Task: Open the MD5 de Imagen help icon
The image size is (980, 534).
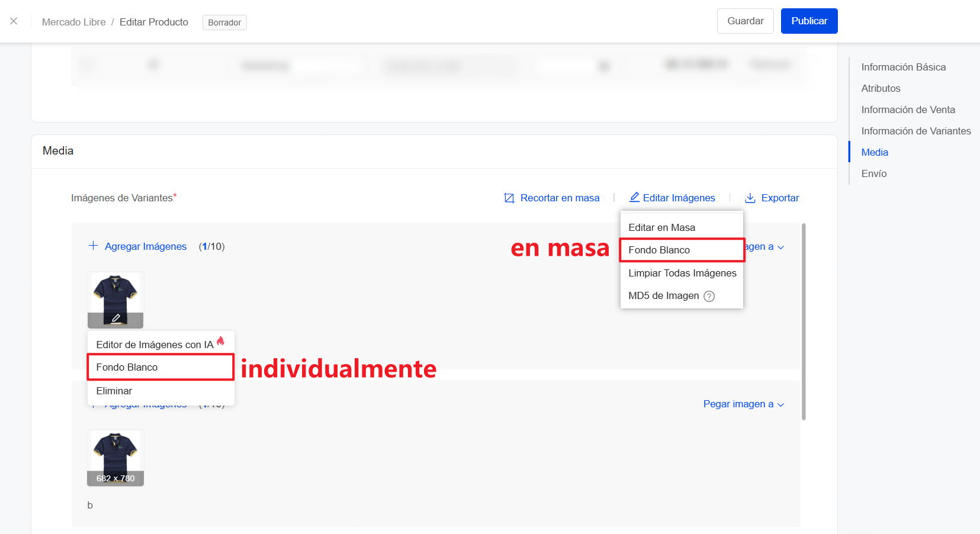Action: point(709,296)
